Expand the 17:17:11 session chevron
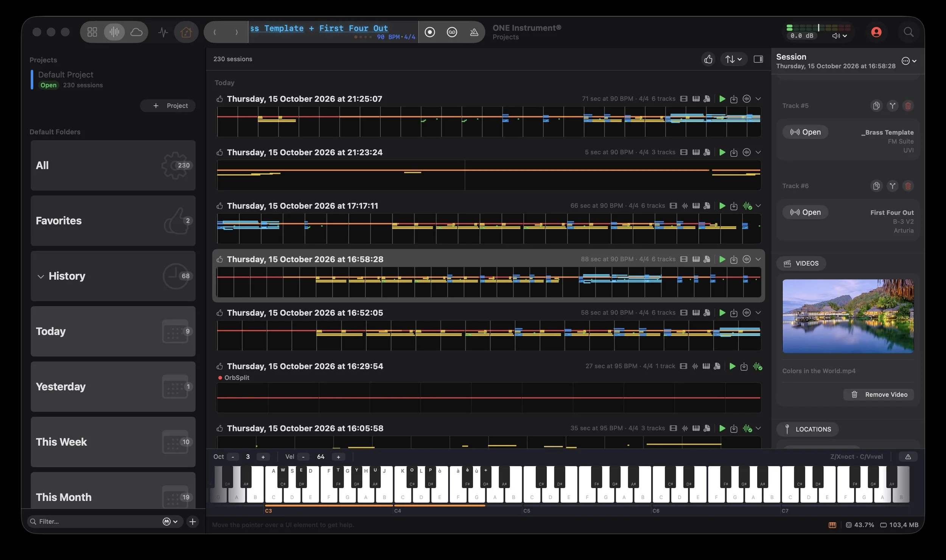946x560 pixels. pos(758,206)
